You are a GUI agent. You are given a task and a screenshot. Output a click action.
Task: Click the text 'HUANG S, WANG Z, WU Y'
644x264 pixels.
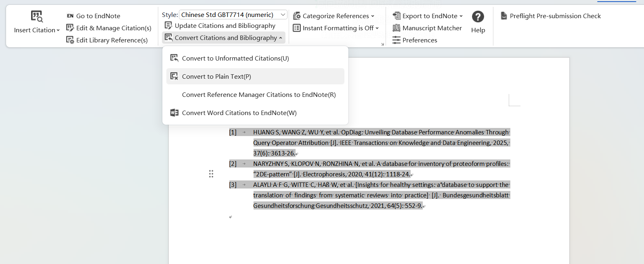(289, 132)
